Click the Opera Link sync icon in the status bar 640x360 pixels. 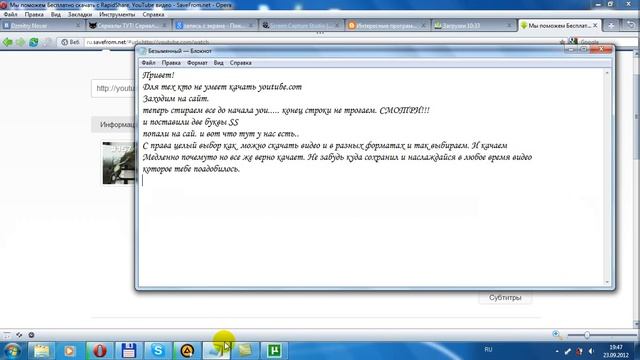[19, 335]
